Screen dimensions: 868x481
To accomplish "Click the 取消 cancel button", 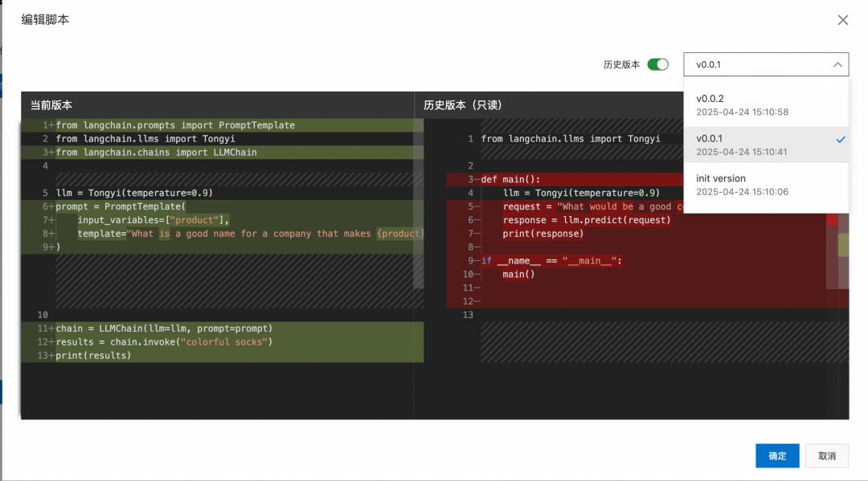I will coord(827,456).
